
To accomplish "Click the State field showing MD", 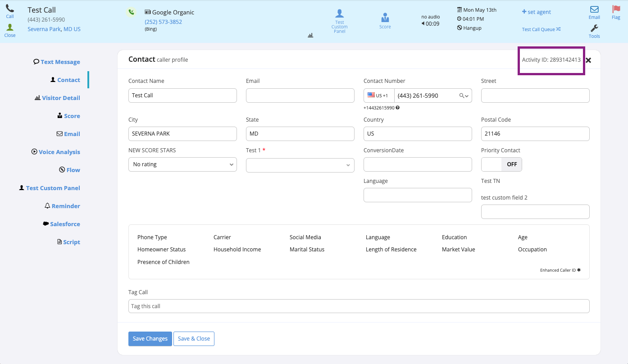I will tap(300, 134).
